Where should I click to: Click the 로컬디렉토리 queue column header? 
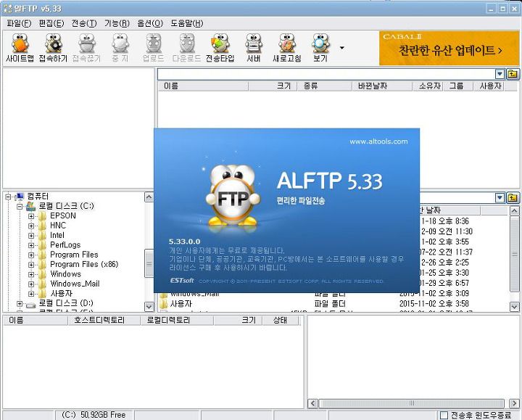pos(177,321)
